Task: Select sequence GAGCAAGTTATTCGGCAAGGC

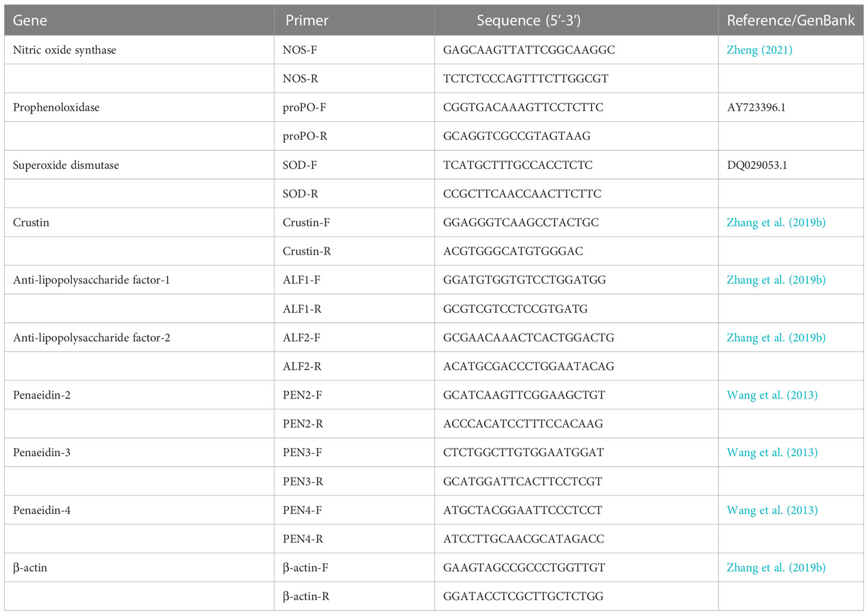Action: click(529, 50)
